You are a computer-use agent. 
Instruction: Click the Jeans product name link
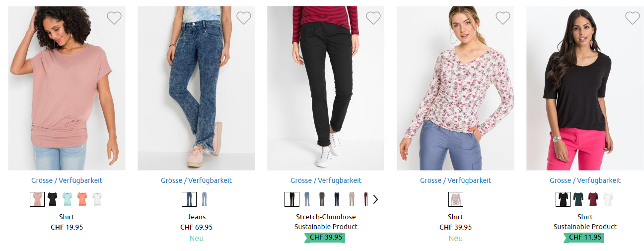tap(196, 217)
